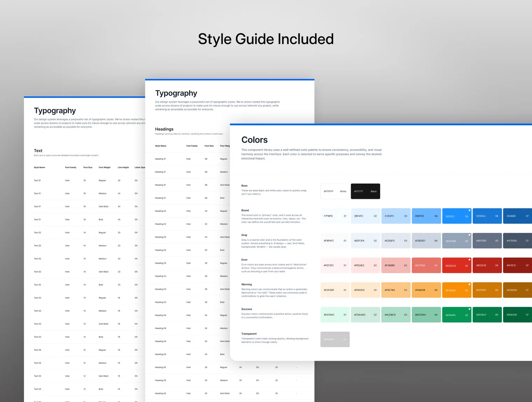Pick the Warning swatch #FDE9CE 02
The height and width of the screenshot is (402, 532).
click(365, 290)
